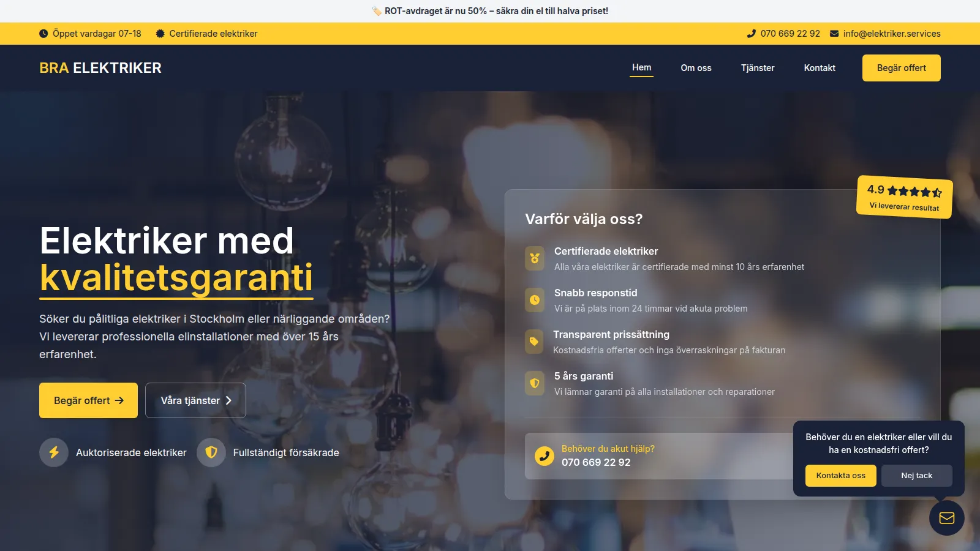Screen dimensions: 980x551
Task: Click the lightning bolt icon for Auktoriserade elektriker
Action: point(54,452)
